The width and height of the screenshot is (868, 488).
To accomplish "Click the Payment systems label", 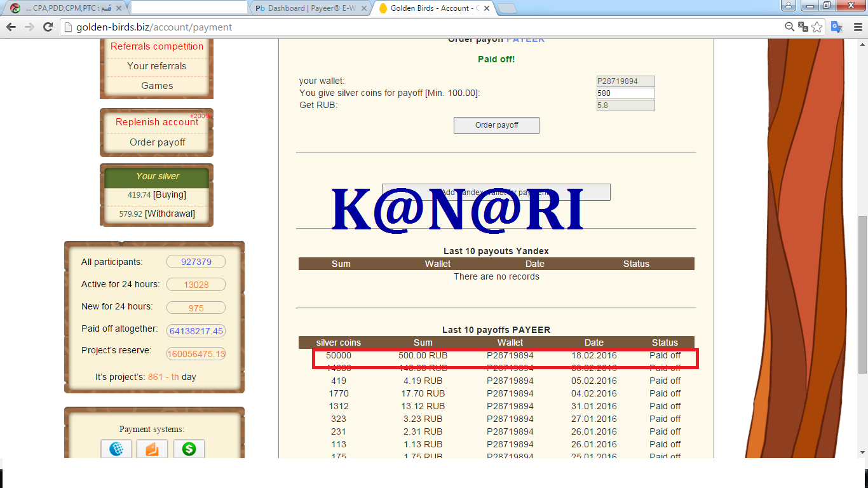I will [152, 429].
